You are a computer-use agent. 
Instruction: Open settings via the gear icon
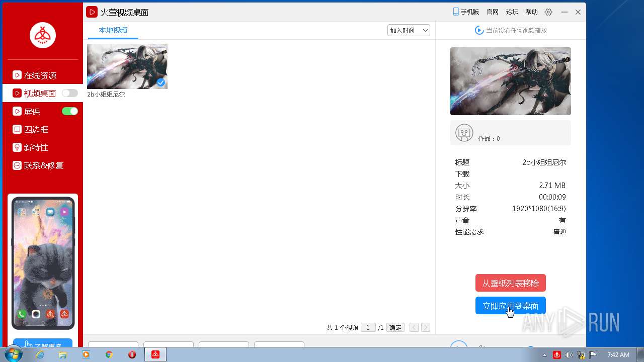548,12
